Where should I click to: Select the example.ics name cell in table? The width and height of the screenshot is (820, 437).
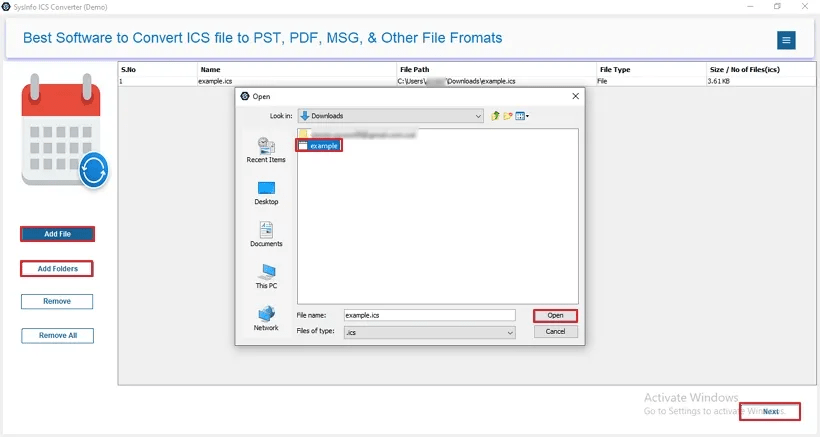pyautogui.click(x=297, y=81)
